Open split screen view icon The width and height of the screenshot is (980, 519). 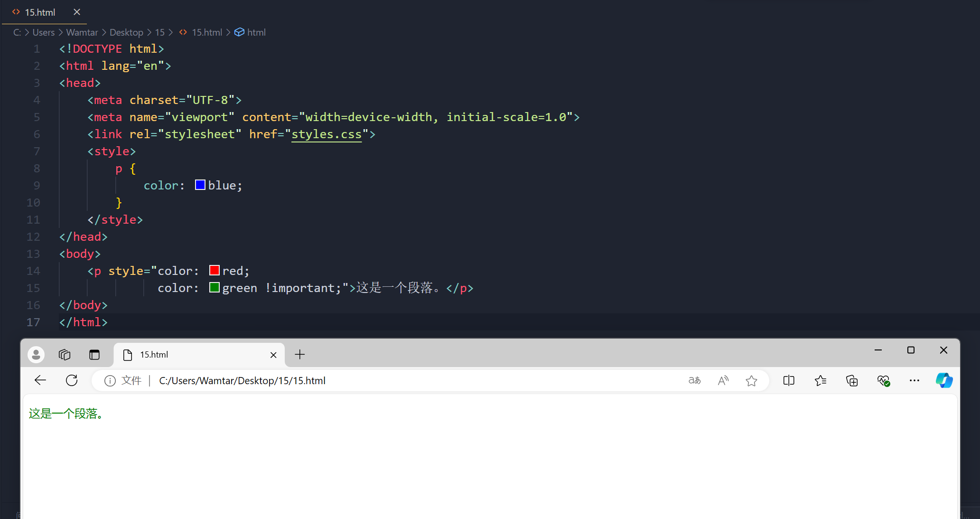(x=789, y=380)
